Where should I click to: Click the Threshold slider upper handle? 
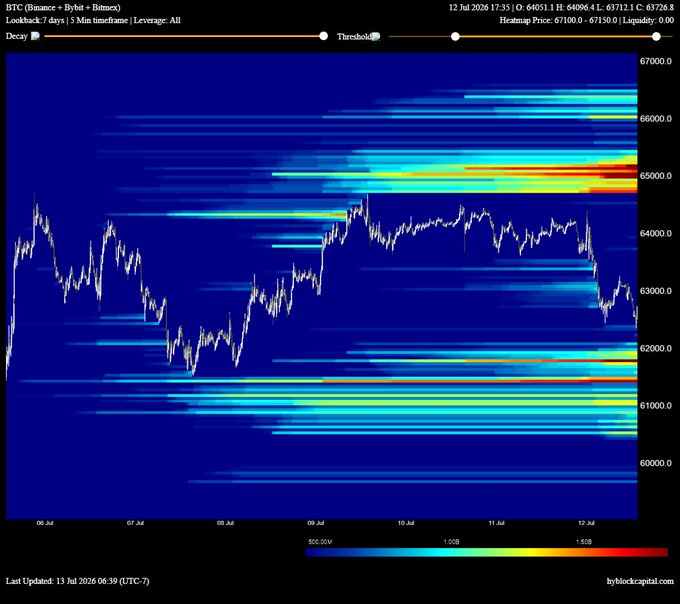(x=656, y=36)
